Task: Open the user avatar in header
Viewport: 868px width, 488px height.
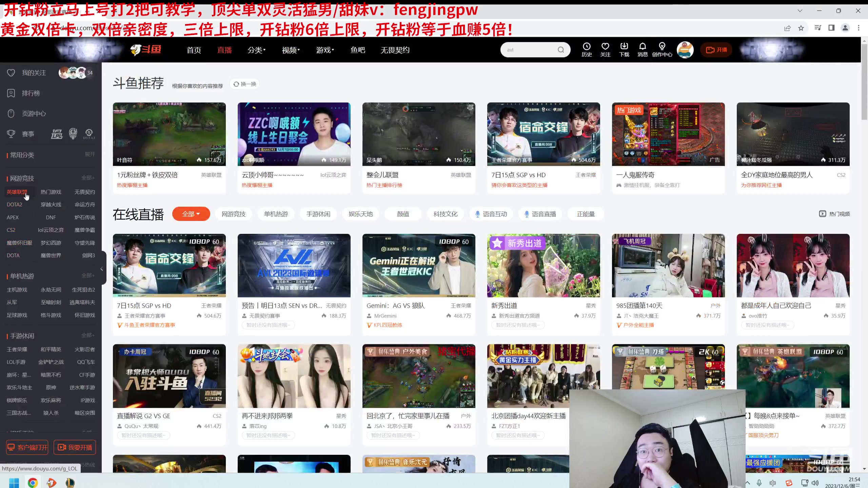Action: pyautogui.click(x=685, y=50)
